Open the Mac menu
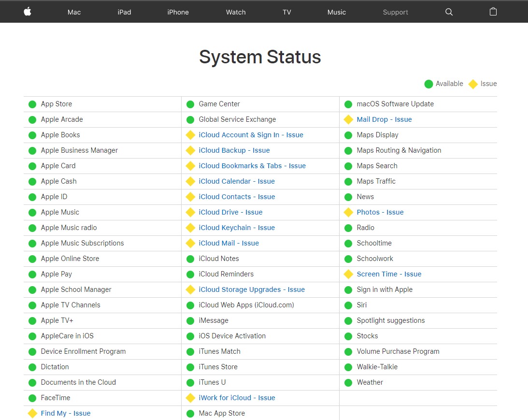 [74, 12]
